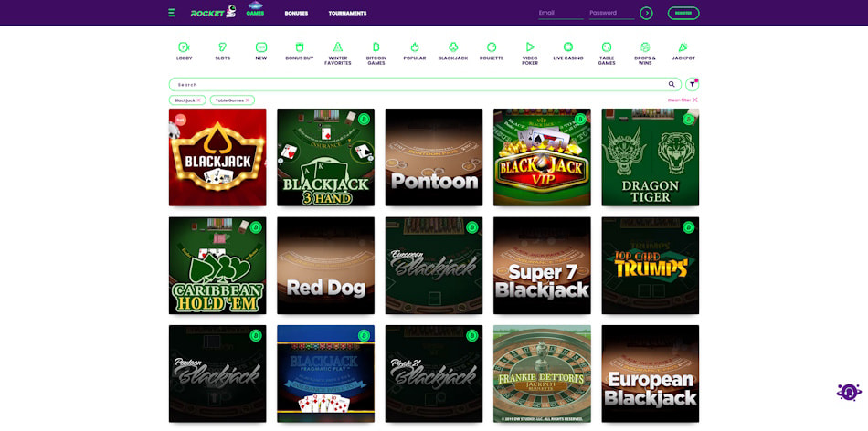Open Frankie Dettori's Jackpot Roulette game

click(x=542, y=373)
